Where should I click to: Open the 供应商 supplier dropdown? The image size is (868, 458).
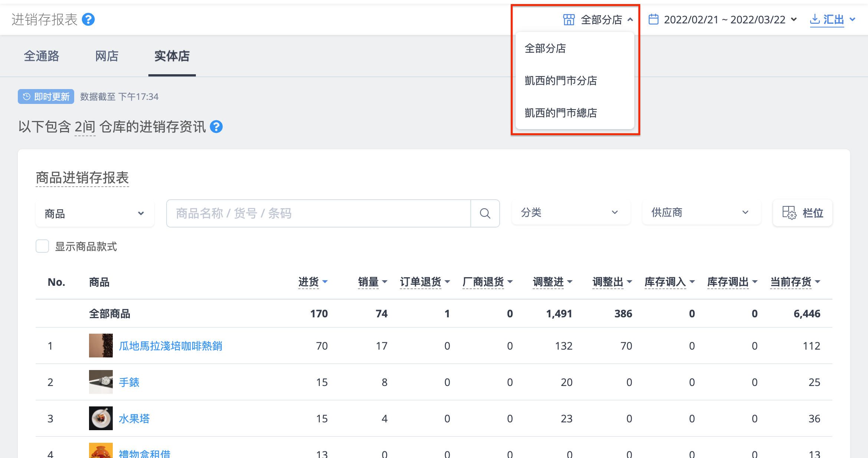[701, 213]
